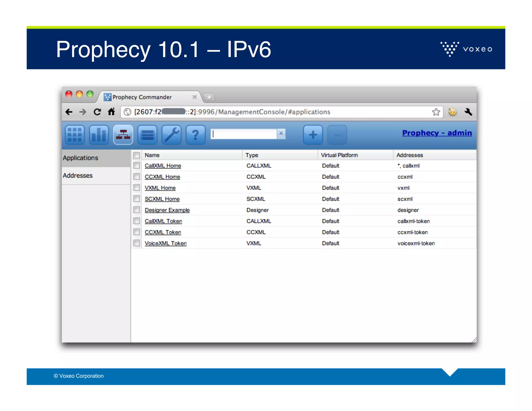This screenshot has height=411, width=532.
Task: Open the Designer Example application link
Action: point(167,210)
